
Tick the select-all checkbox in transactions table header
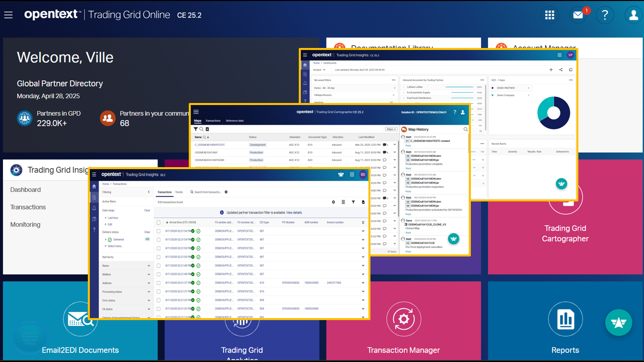(158, 223)
